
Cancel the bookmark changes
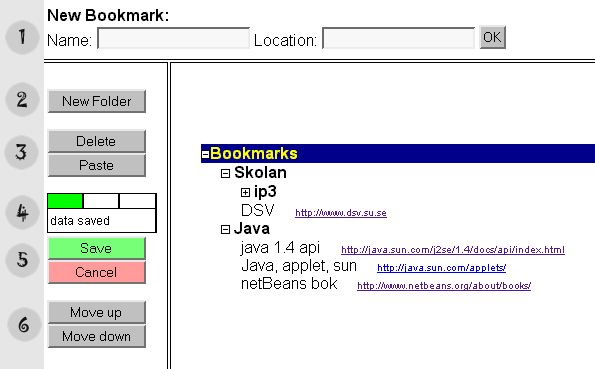tap(97, 272)
